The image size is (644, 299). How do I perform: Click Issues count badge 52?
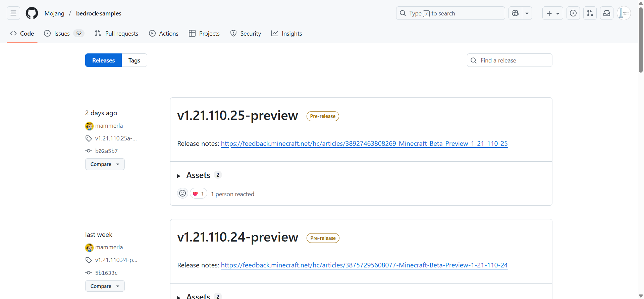(x=79, y=34)
